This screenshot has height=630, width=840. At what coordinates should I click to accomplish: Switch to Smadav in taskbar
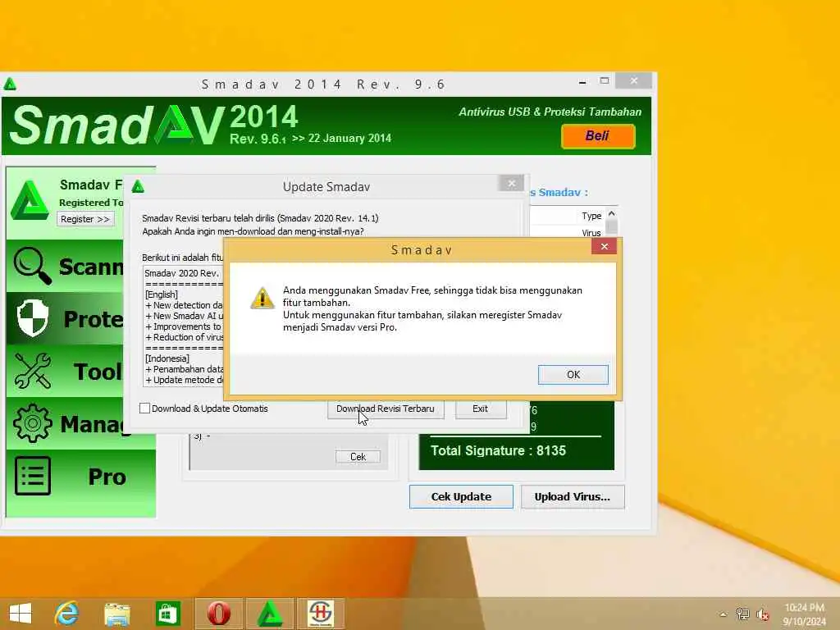click(x=269, y=614)
